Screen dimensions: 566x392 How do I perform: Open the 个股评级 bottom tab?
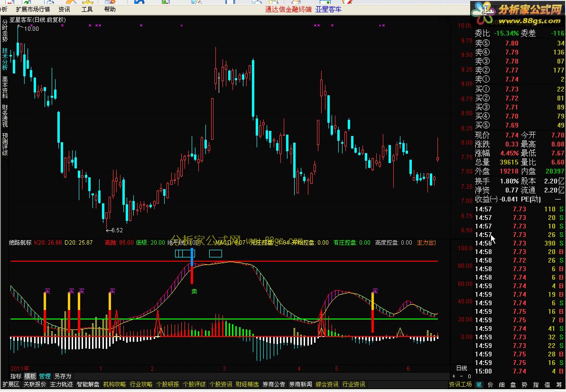(x=194, y=384)
